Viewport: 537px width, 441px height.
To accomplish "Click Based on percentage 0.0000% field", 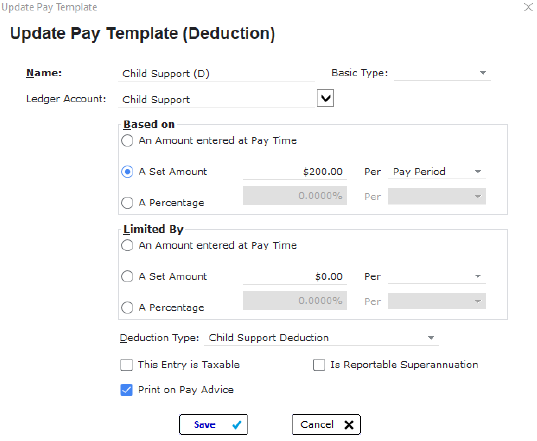I will pyautogui.click(x=295, y=196).
